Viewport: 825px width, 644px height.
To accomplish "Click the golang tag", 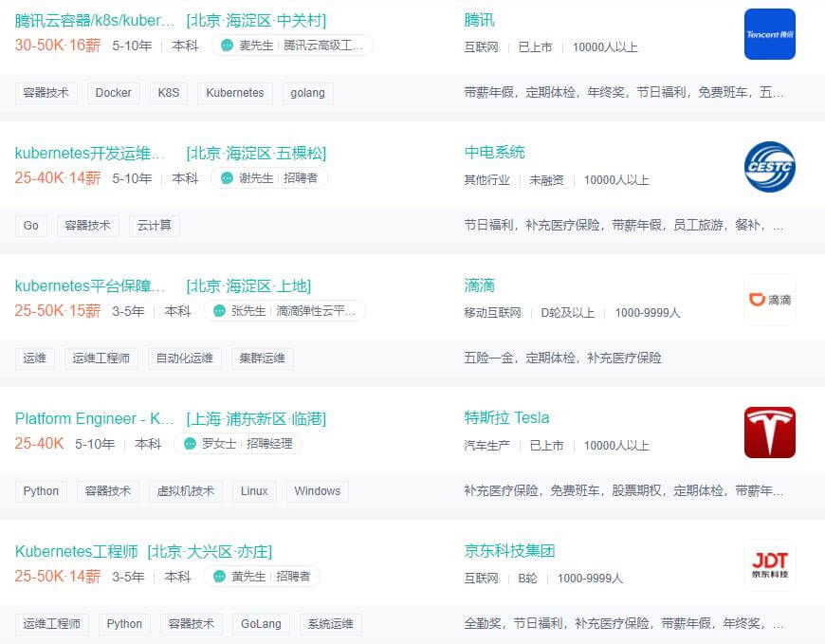I will point(307,93).
